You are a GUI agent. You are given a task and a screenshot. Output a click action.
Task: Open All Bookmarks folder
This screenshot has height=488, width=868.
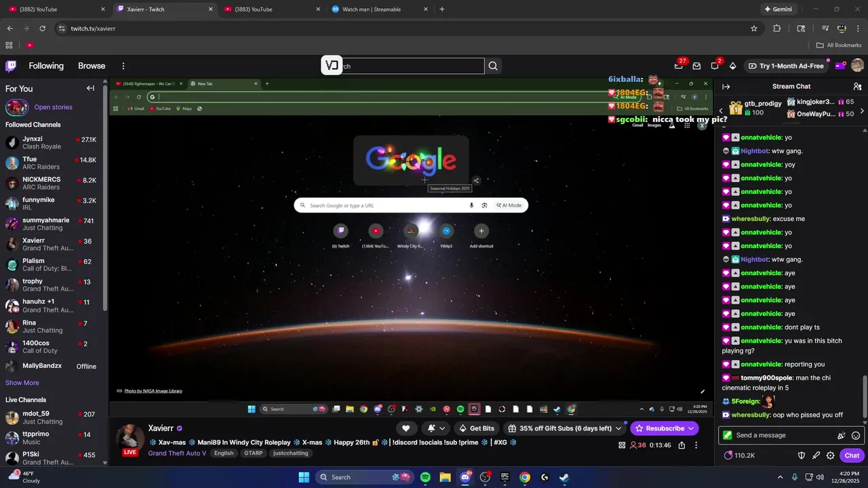click(839, 45)
